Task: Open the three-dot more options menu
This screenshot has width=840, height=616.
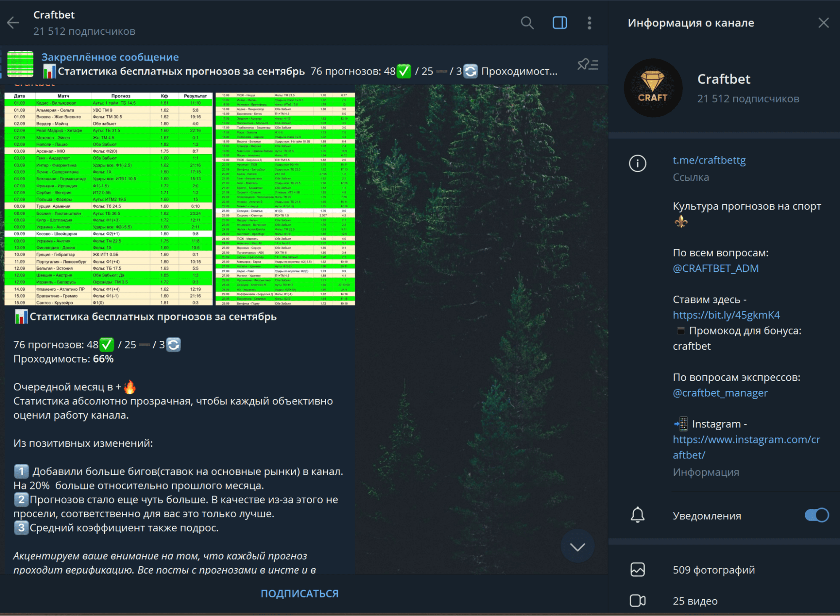Action: click(x=589, y=23)
